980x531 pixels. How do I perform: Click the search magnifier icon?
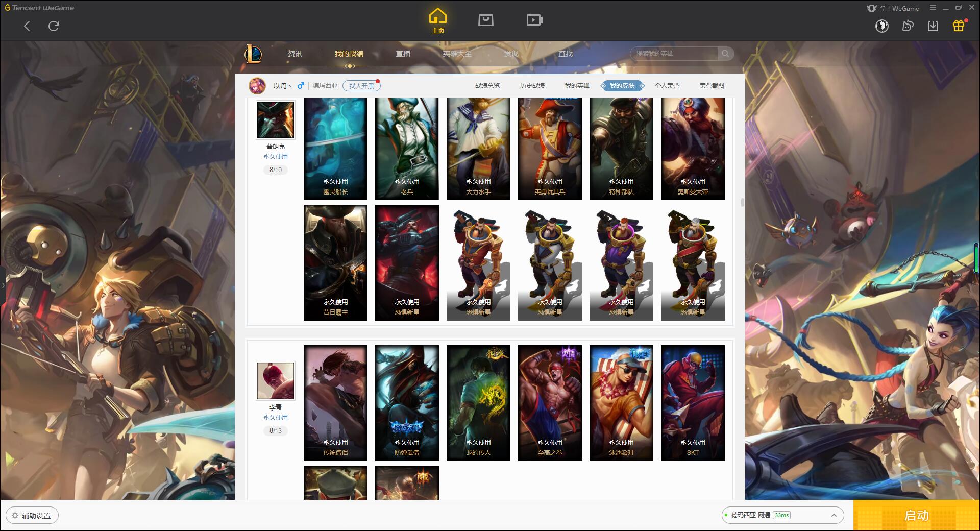pos(725,54)
